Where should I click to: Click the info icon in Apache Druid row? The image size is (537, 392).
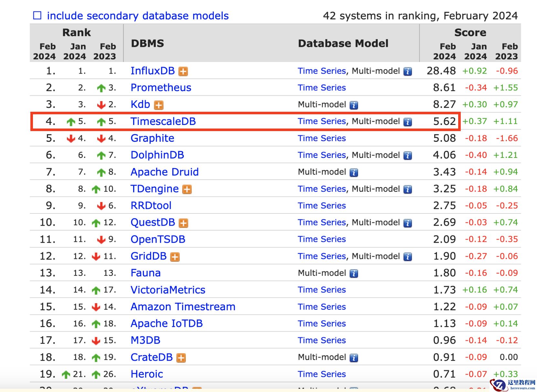pyautogui.click(x=354, y=172)
